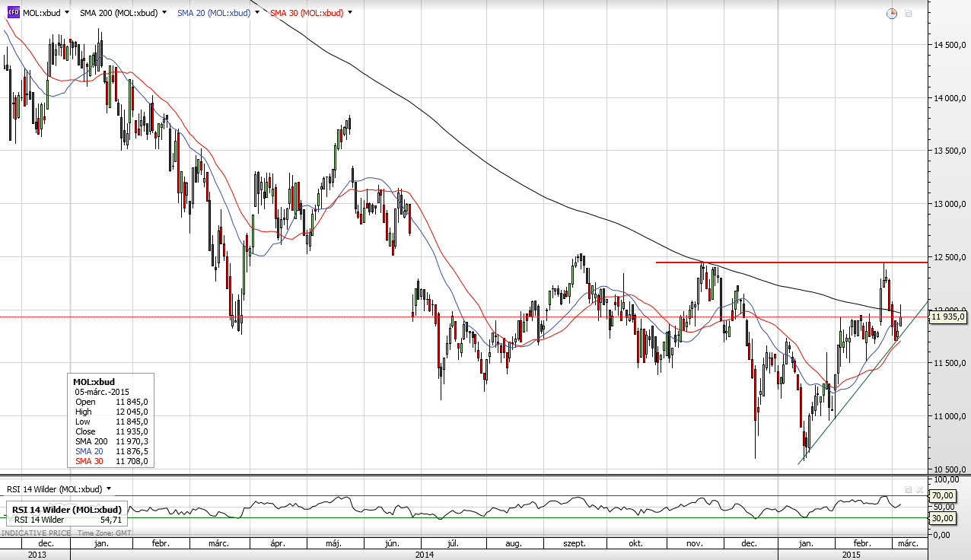Click the INDICATIVE PRICE label
971x560 pixels.
(35, 533)
